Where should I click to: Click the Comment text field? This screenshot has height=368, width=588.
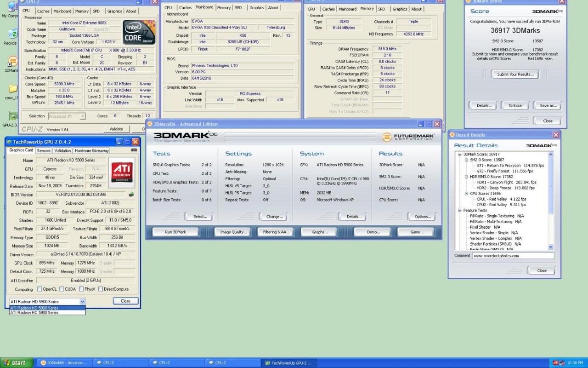tap(513, 256)
